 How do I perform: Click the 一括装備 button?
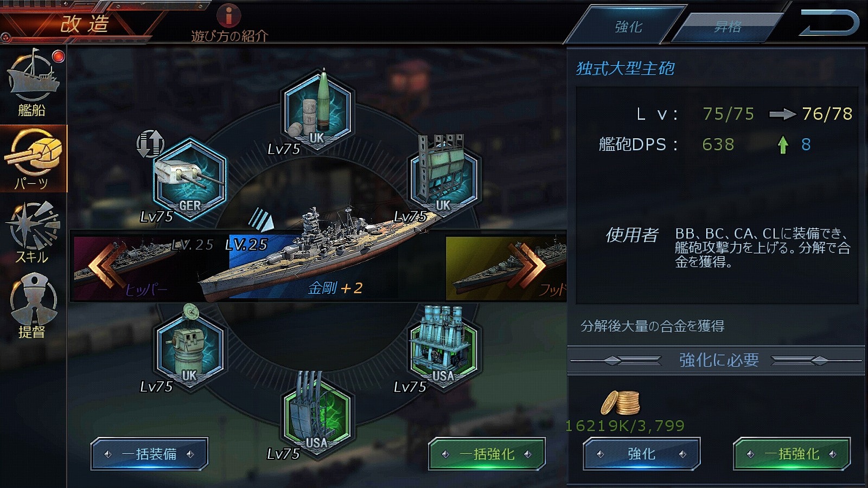[149, 454]
